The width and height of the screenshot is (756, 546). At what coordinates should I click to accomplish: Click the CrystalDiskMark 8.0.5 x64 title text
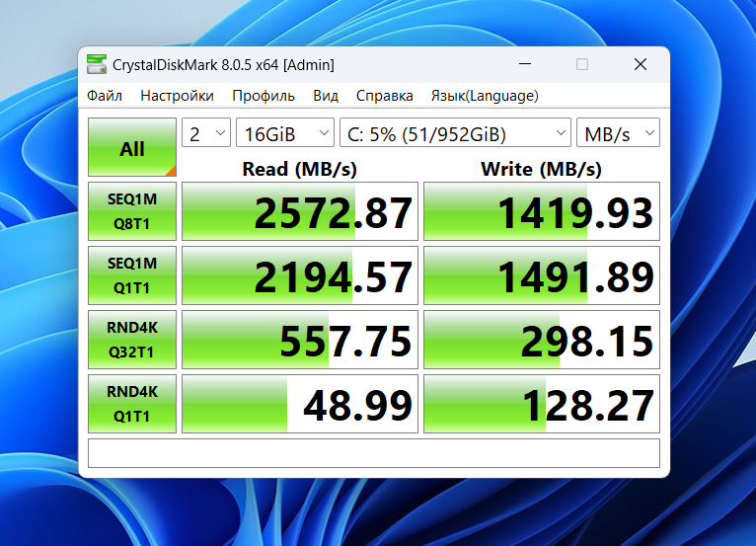[x=223, y=64]
